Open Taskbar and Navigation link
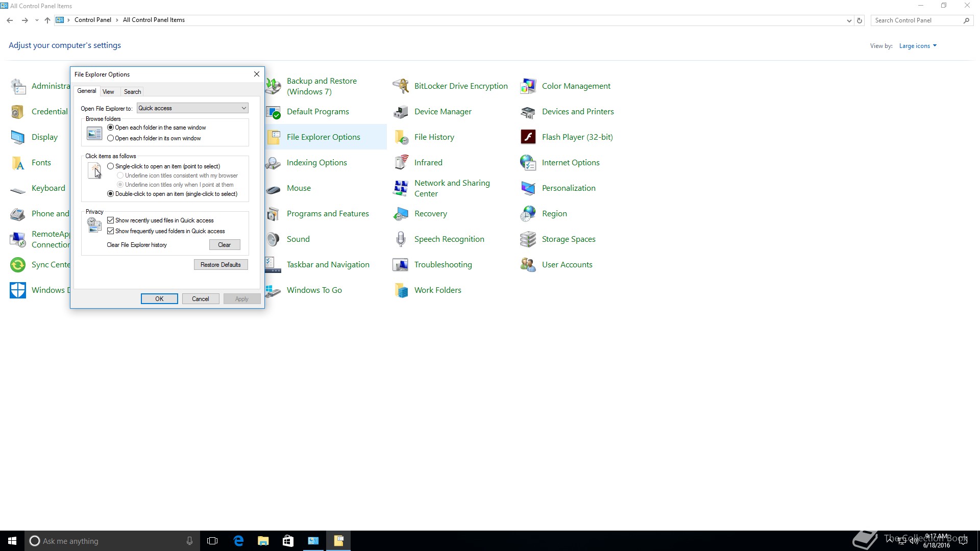Screen dimensions: 980x551 pyautogui.click(x=328, y=265)
